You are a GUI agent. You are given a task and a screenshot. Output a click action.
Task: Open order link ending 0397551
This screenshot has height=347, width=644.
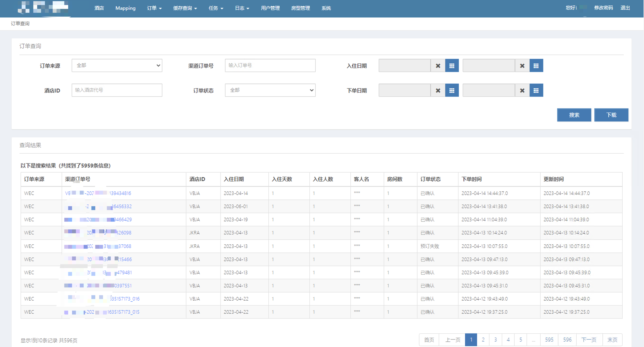(x=98, y=285)
